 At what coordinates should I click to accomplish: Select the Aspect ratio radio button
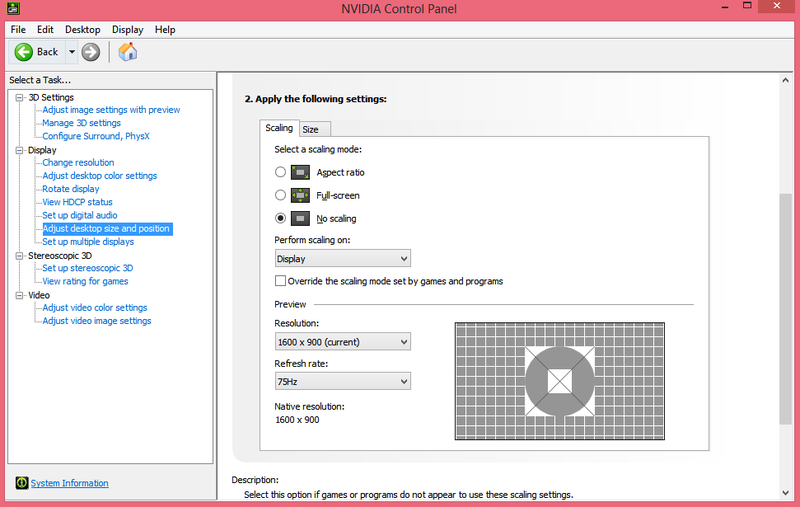280,172
